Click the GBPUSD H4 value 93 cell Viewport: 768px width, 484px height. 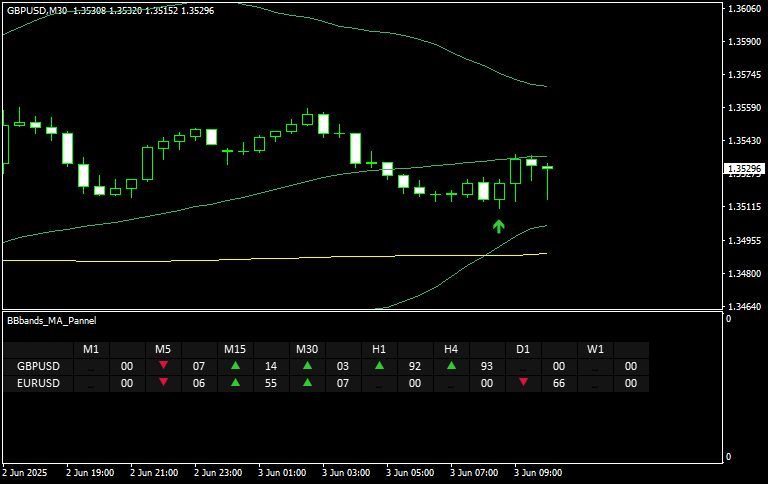487,367
